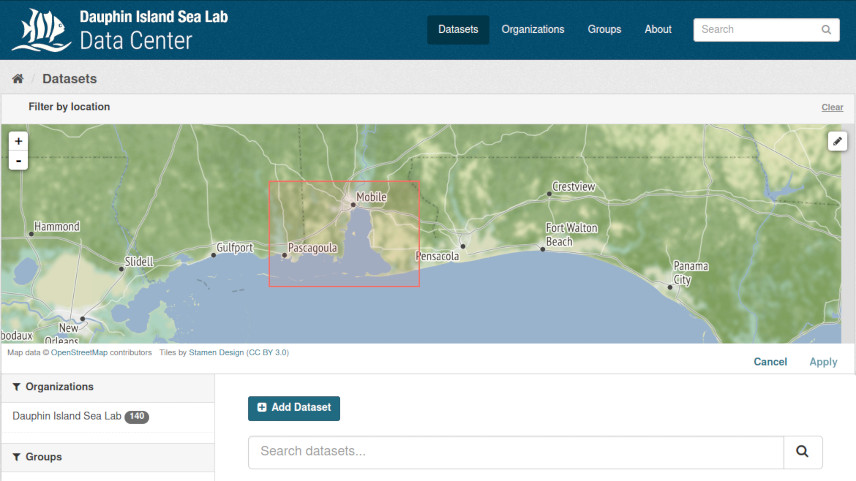The width and height of the screenshot is (856, 481).
Task: Clear the location filter
Action: coord(832,107)
